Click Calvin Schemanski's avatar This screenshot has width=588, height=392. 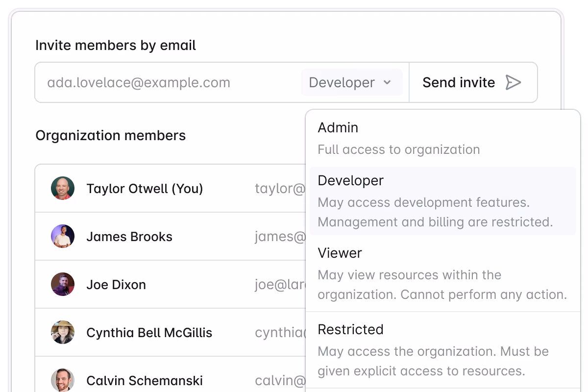63,380
